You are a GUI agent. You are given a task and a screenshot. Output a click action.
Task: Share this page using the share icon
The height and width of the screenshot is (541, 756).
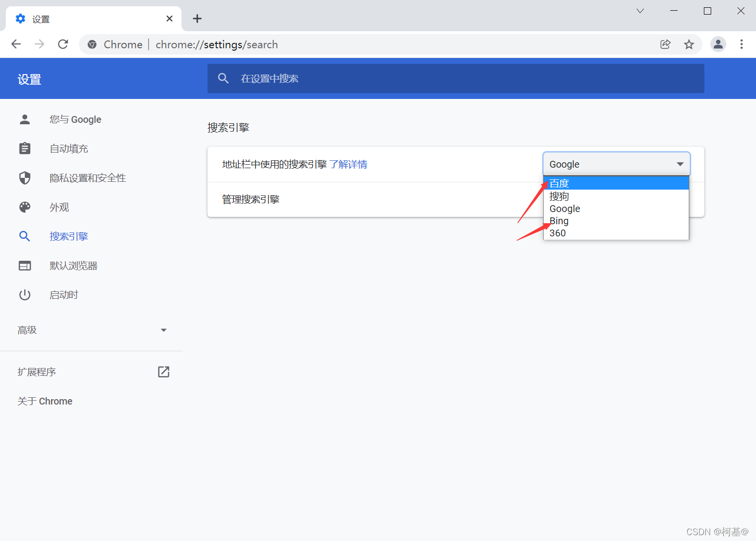click(665, 44)
